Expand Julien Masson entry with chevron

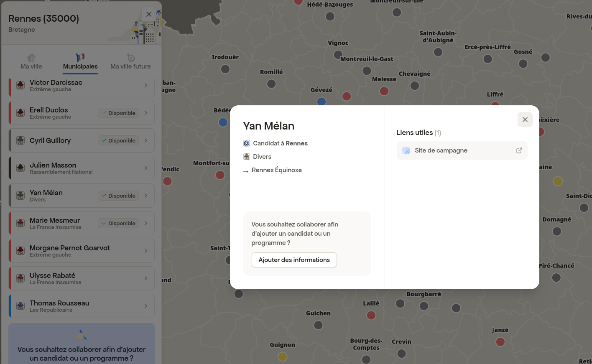(146, 168)
